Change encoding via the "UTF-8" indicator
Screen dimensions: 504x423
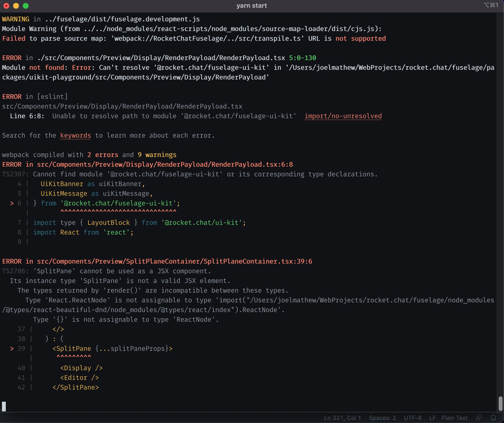pyautogui.click(x=413, y=418)
